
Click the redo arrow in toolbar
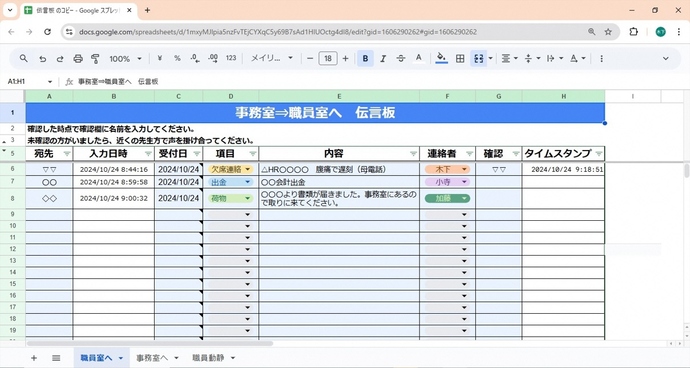[x=60, y=59]
